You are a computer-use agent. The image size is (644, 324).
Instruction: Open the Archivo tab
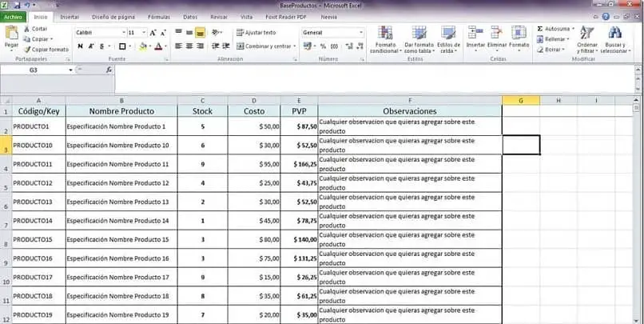13,18
